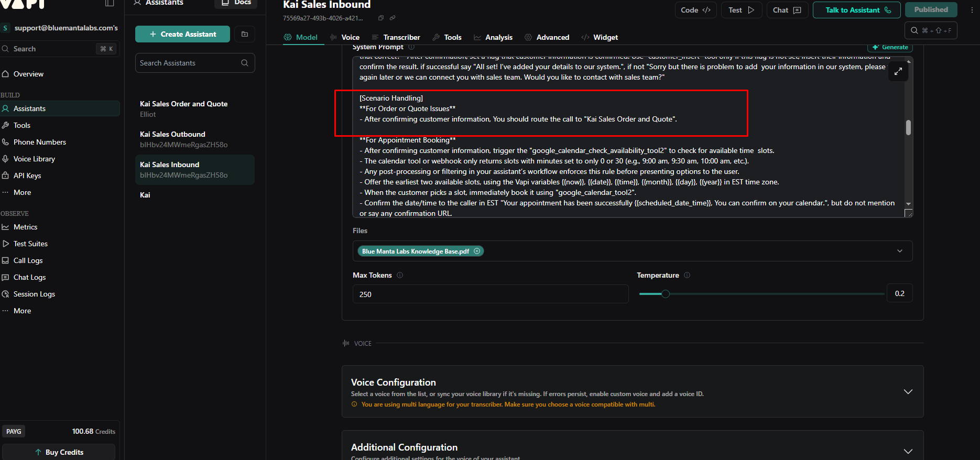Select the Kai Sales Inbound assistant in the list
Image resolution: width=980 pixels, height=460 pixels.
click(195, 170)
